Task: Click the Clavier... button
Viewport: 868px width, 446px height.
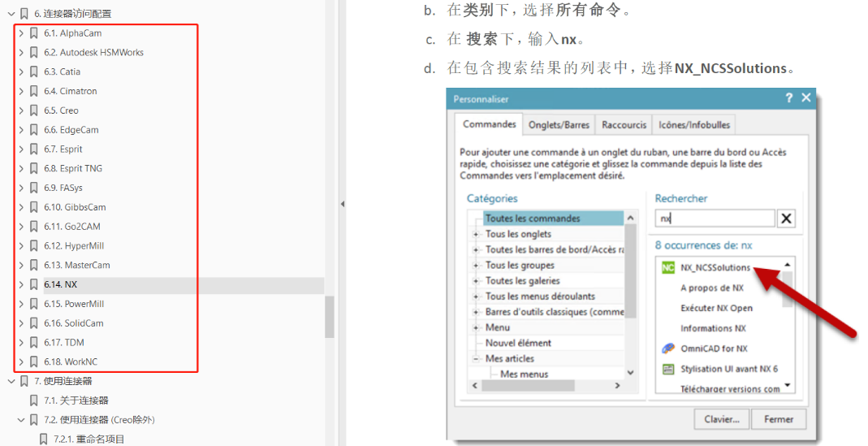Action: click(x=722, y=419)
